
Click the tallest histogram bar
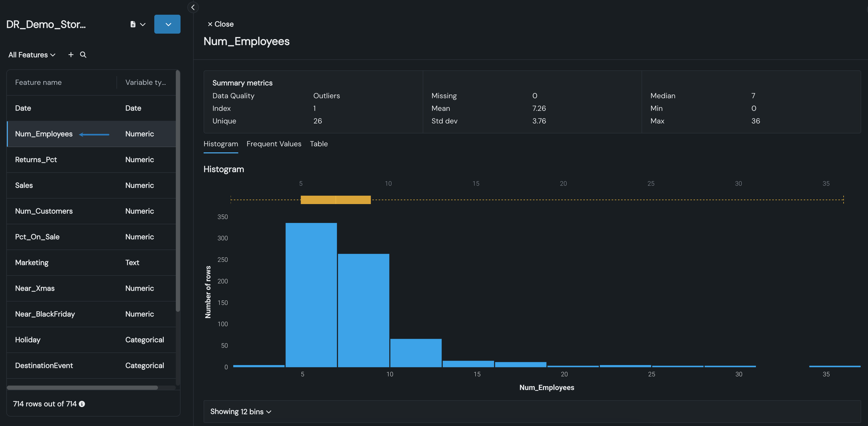click(311, 295)
